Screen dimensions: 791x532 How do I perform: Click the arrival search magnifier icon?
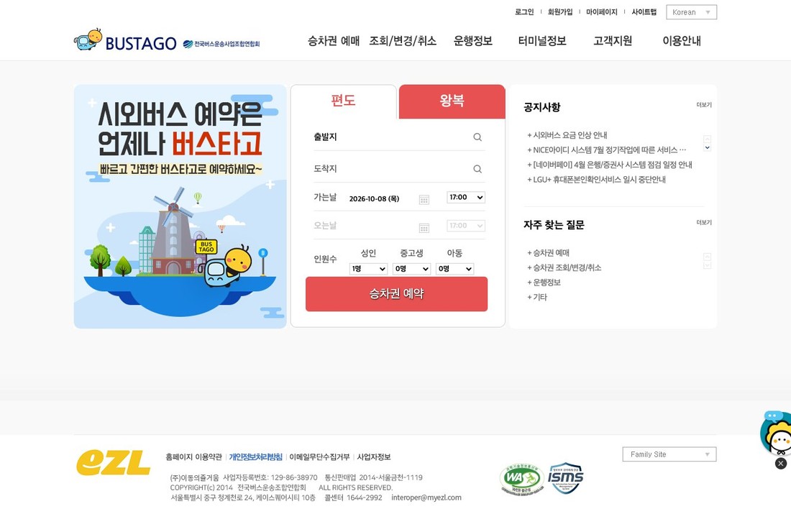pos(477,169)
